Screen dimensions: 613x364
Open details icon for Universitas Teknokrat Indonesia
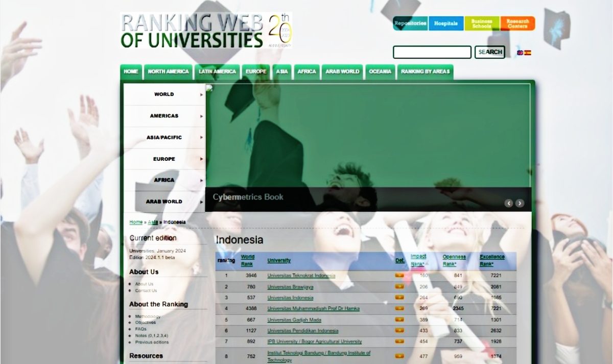(399, 276)
